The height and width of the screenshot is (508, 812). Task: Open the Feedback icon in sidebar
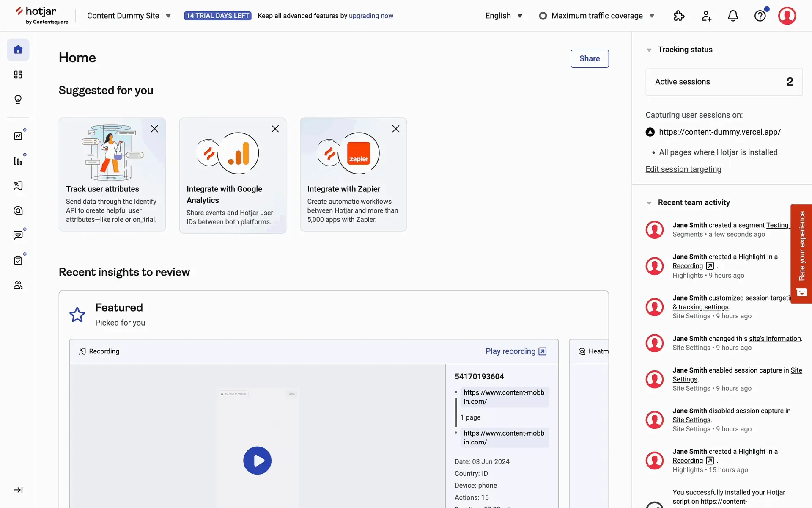click(x=18, y=235)
